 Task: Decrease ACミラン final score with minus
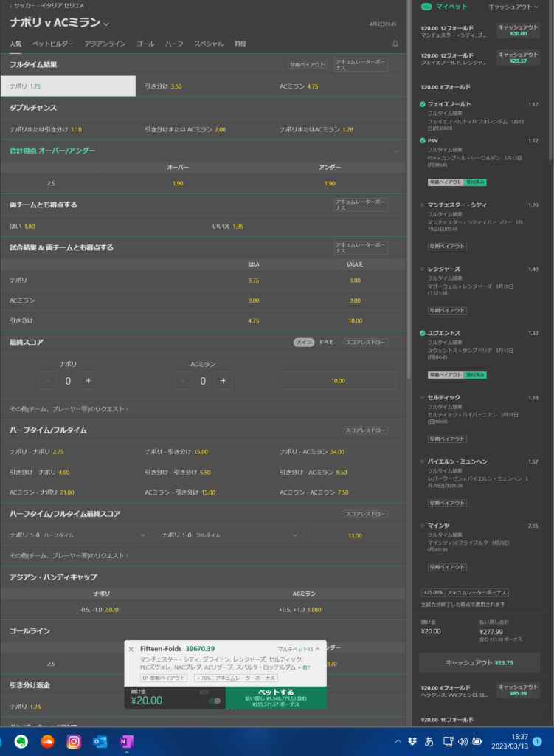click(183, 381)
